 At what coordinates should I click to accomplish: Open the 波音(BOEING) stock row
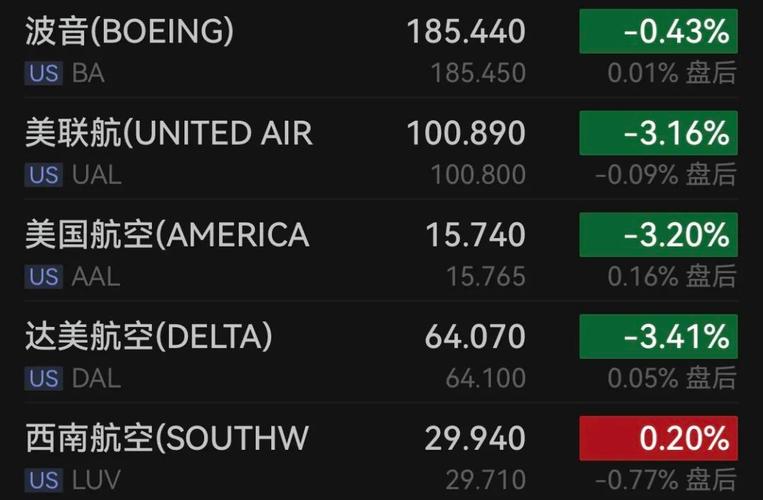pyautogui.click(x=382, y=49)
